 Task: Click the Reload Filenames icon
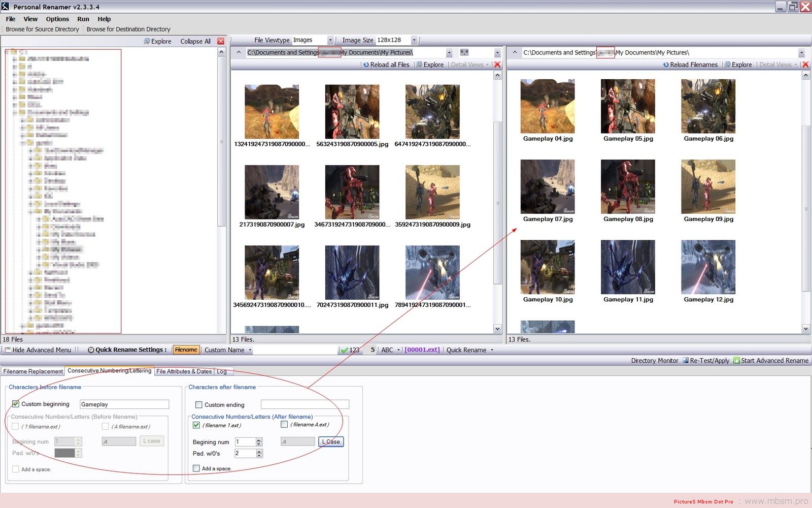[666, 65]
